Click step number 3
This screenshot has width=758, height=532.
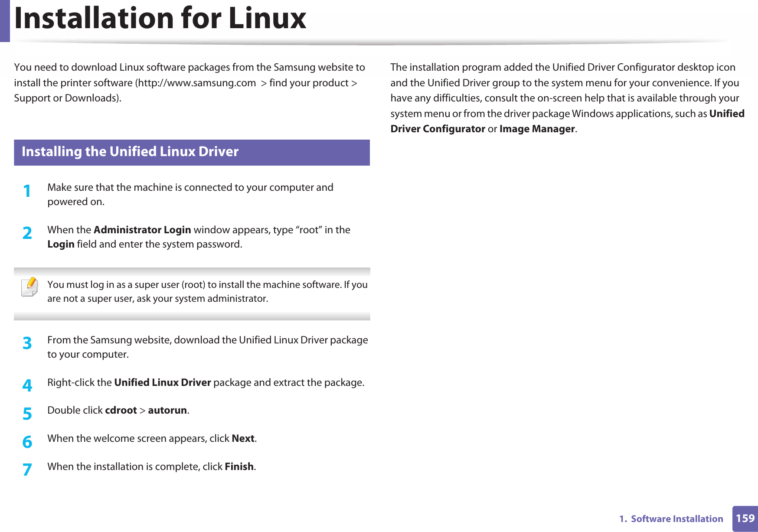click(x=27, y=343)
